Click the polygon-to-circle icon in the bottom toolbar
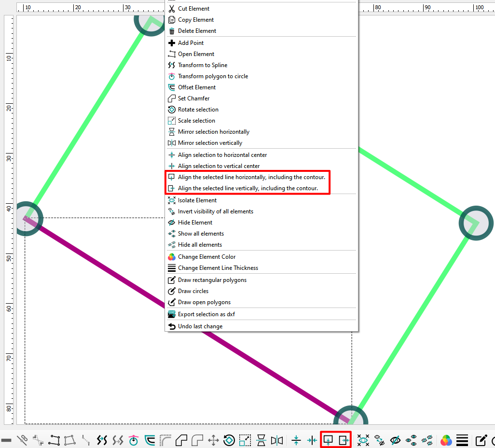The height and width of the screenshot is (448, 495). pos(134,440)
